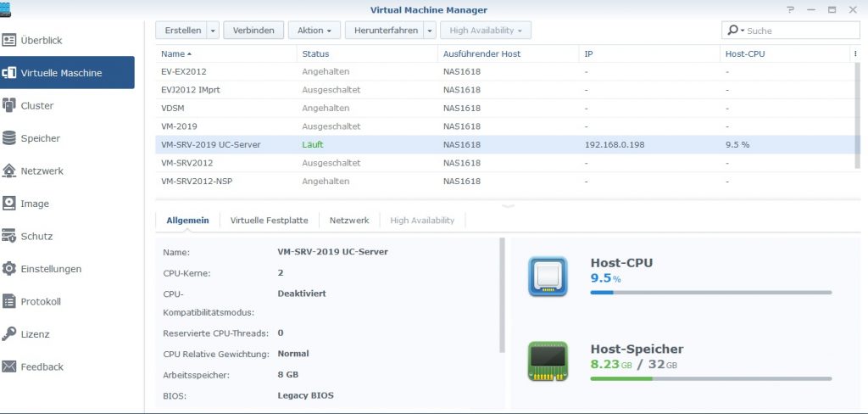Click the Host-Speicher usage progress bar
The width and height of the screenshot is (868, 414).
click(x=711, y=378)
